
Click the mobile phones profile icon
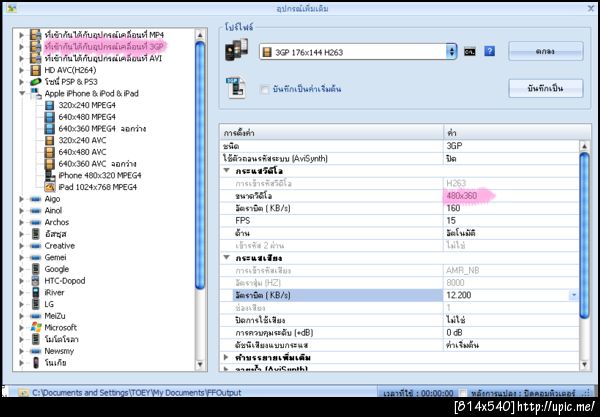tap(236, 50)
